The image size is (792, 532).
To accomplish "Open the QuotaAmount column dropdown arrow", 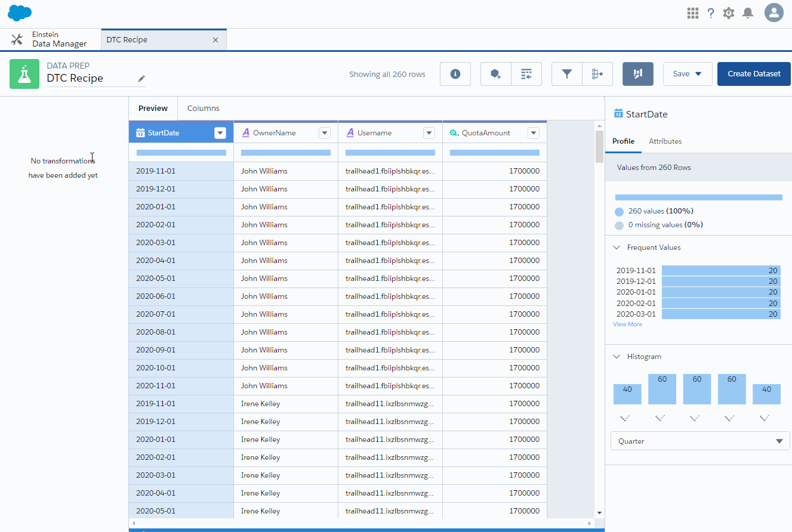I will [534, 133].
